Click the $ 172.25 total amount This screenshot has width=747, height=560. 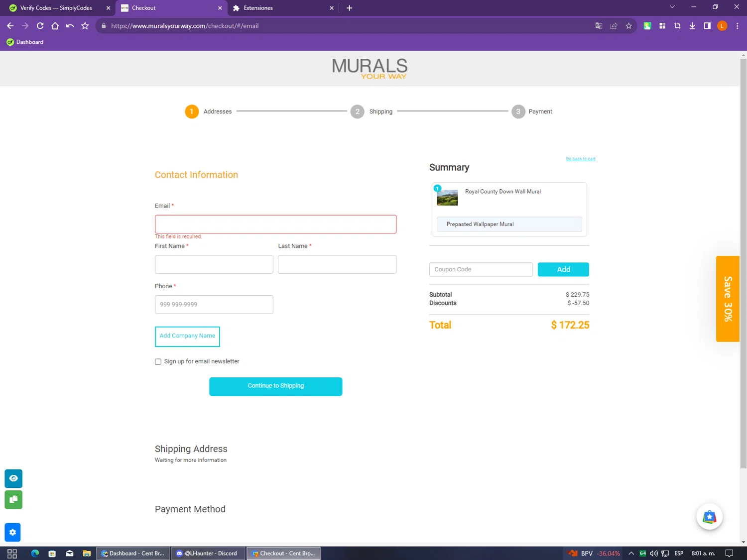pyautogui.click(x=570, y=325)
